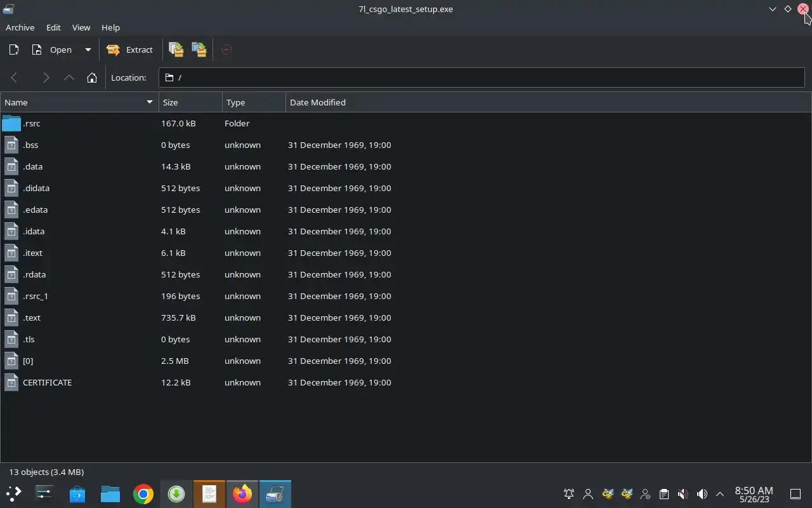Select the .bss file row

click(405, 145)
